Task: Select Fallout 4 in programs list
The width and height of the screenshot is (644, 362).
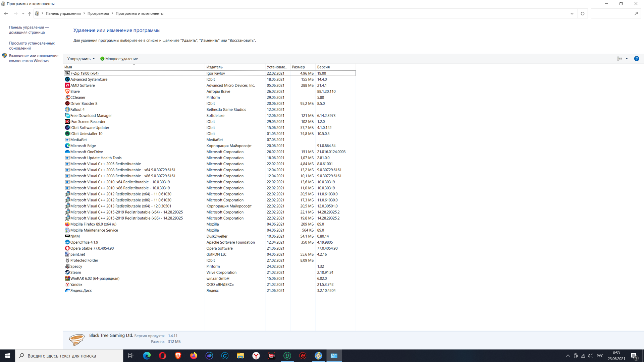Action: [x=77, y=110]
